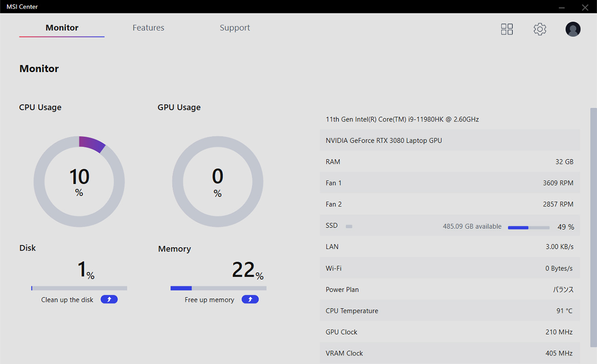Minimize the MSI Center window

[x=562, y=7]
